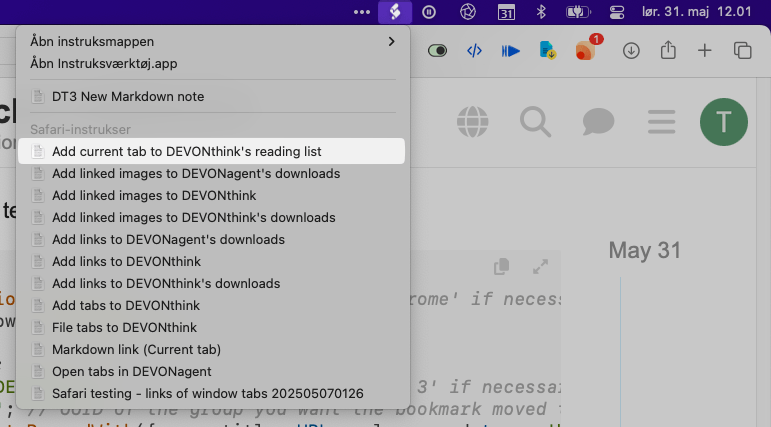
Task: Click the blue document download extension icon
Action: 547,51
